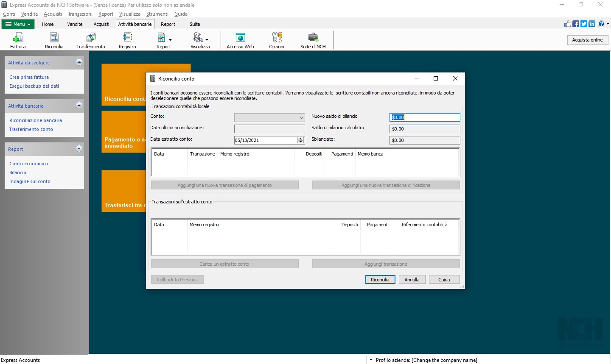Viewport: 611px width, 364px height.
Task: Open the LinkedIn share icon
Action: point(592,24)
